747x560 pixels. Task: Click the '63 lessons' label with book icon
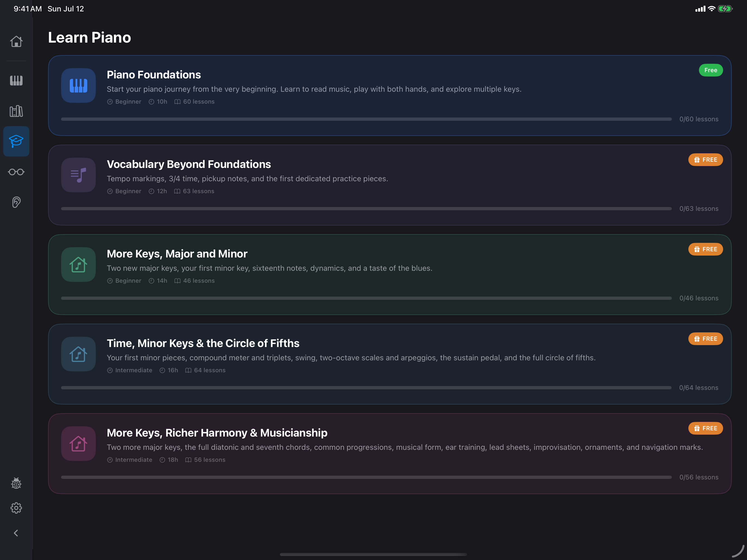pos(194,191)
